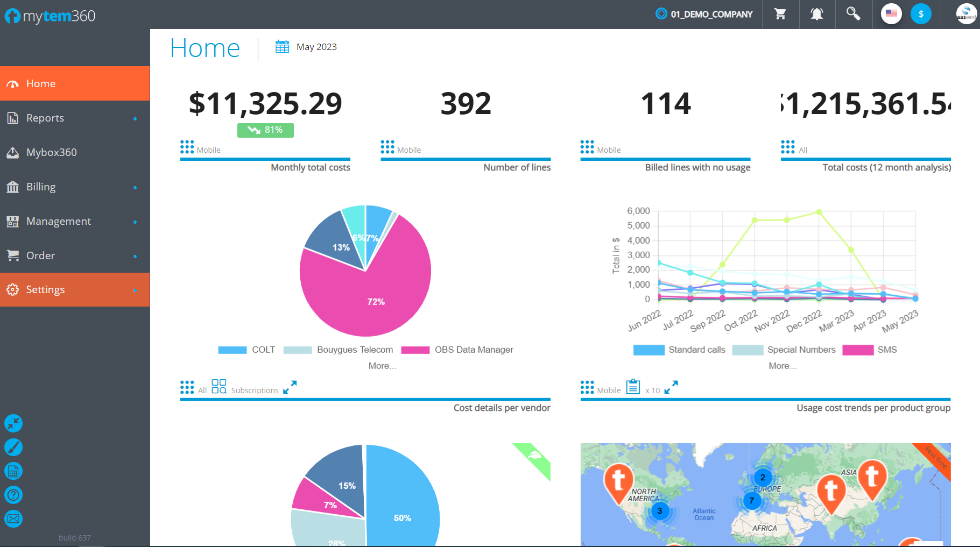Open the $11,325.29 monthly cost figure

(265, 103)
